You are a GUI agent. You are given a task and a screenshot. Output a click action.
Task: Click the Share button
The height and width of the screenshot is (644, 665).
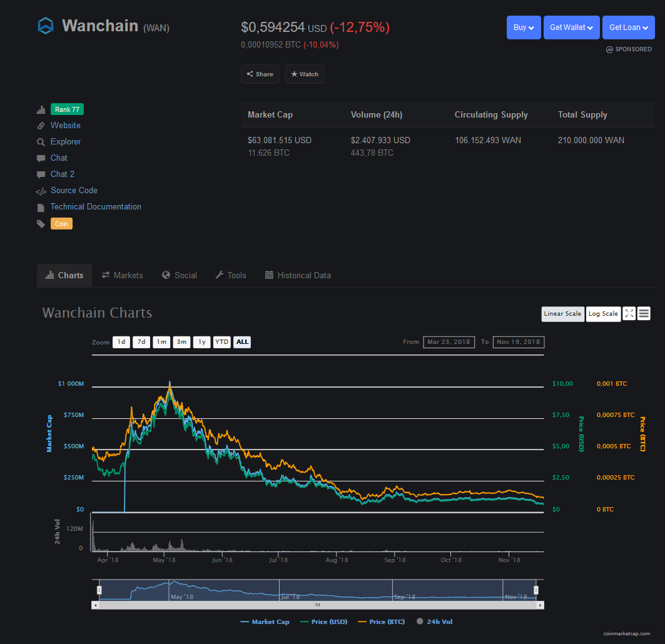point(260,74)
